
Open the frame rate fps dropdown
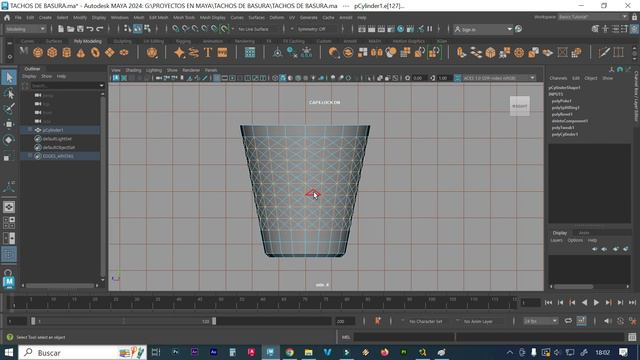[x=540, y=321]
